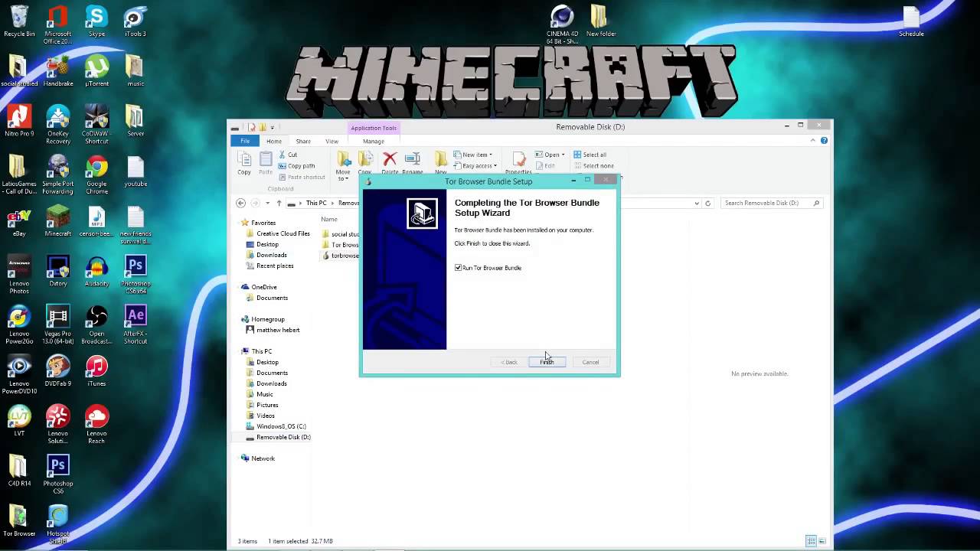Click the address bar Refresh icon

[x=707, y=203]
